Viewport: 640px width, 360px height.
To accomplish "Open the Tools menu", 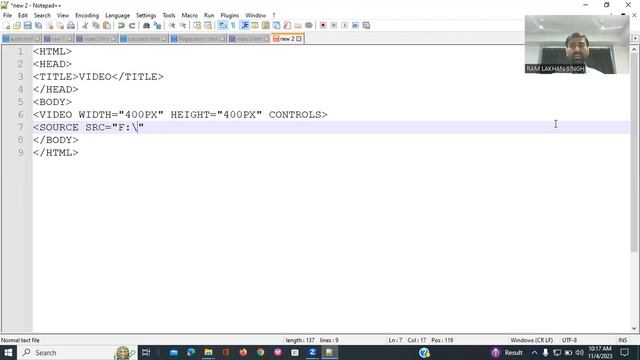I will click(169, 15).
